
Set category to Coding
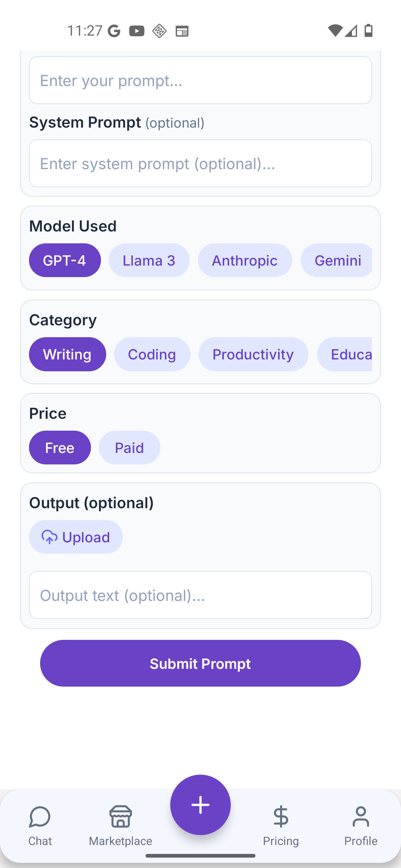[152, 354]
